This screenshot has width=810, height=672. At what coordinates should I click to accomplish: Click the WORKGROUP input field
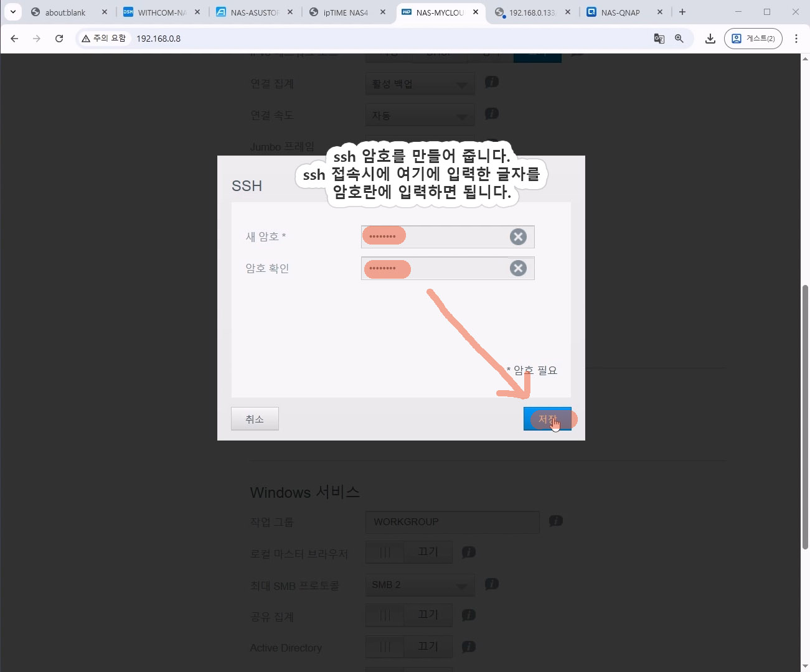[452, 522]
